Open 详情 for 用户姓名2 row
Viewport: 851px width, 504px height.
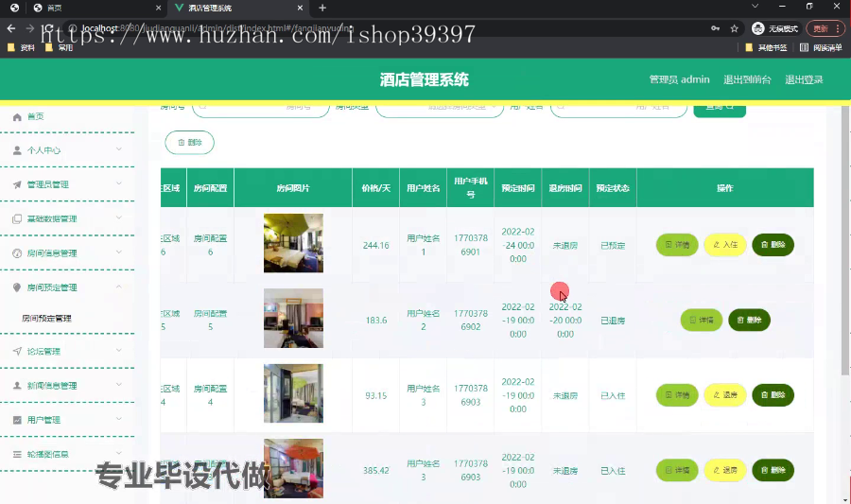(702, 321)
